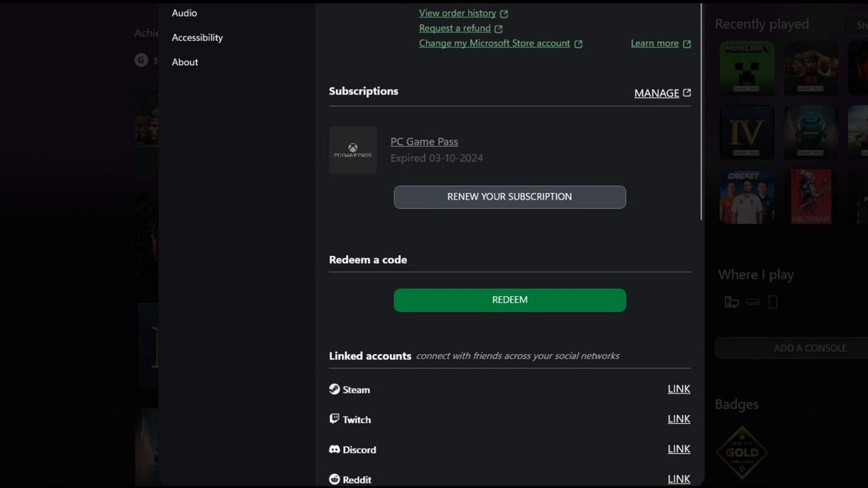868x488 pixels.
Task: Click Accessibility settings option
Action: 197,37
